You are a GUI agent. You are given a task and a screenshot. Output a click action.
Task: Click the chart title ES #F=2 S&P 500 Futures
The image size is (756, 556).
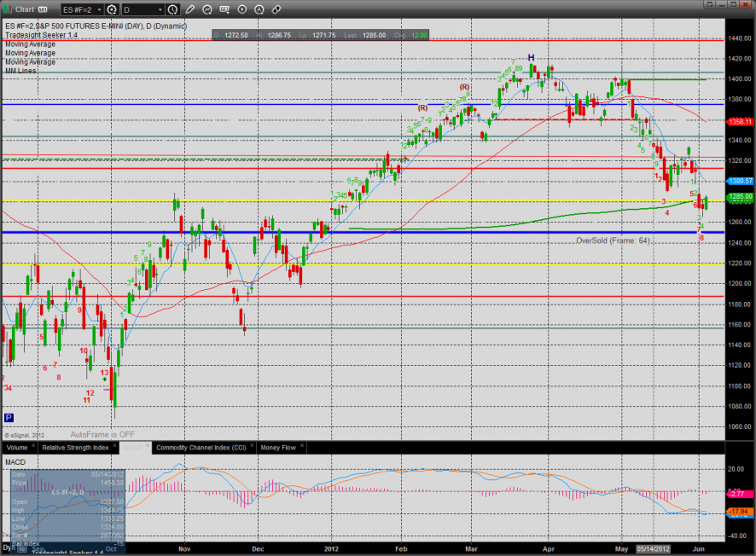point(96,26)
